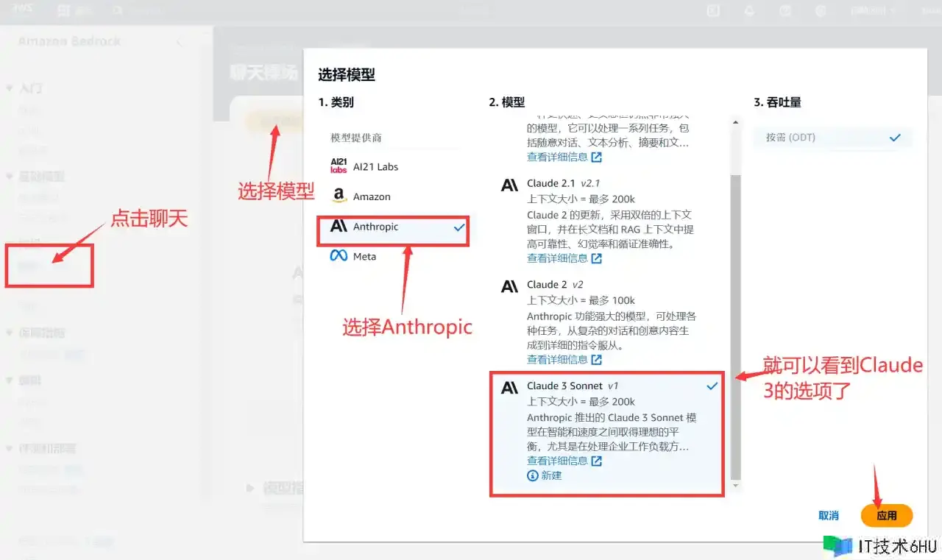Click the '2. 模型' column heading

tap(506, 102)
